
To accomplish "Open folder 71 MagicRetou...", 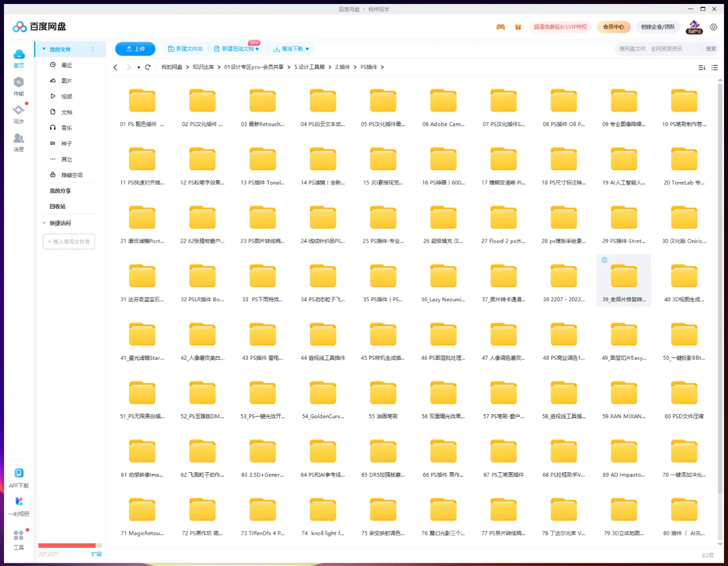I will (x=142, y=517).
